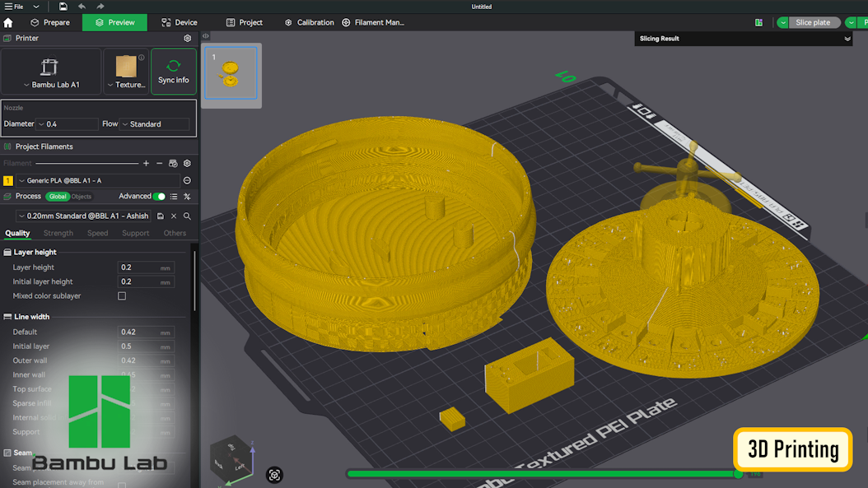Click the X icon next to preset

point(174,216)
